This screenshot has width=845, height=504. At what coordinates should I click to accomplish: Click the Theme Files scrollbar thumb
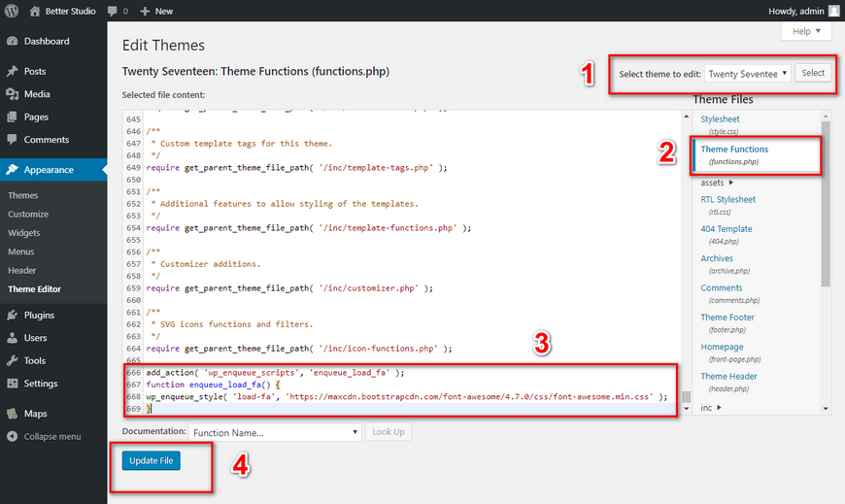pyautogui.click(x=826, y=204)
